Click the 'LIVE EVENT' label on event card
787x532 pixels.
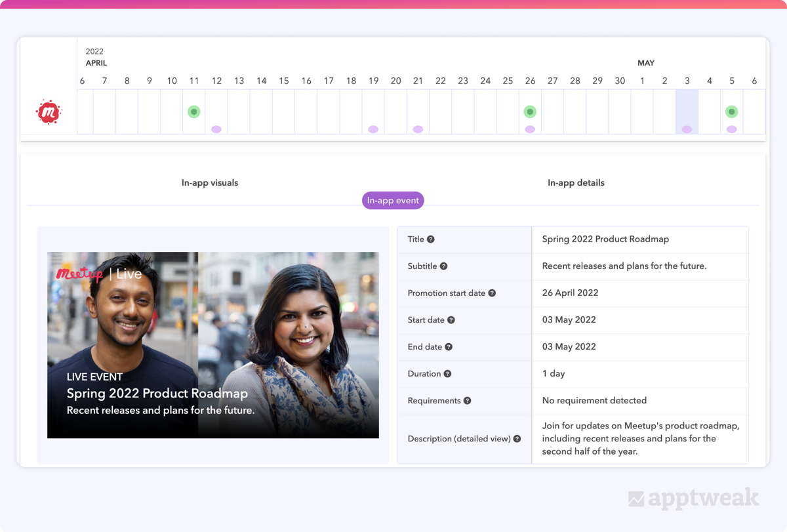click(94, 377)
